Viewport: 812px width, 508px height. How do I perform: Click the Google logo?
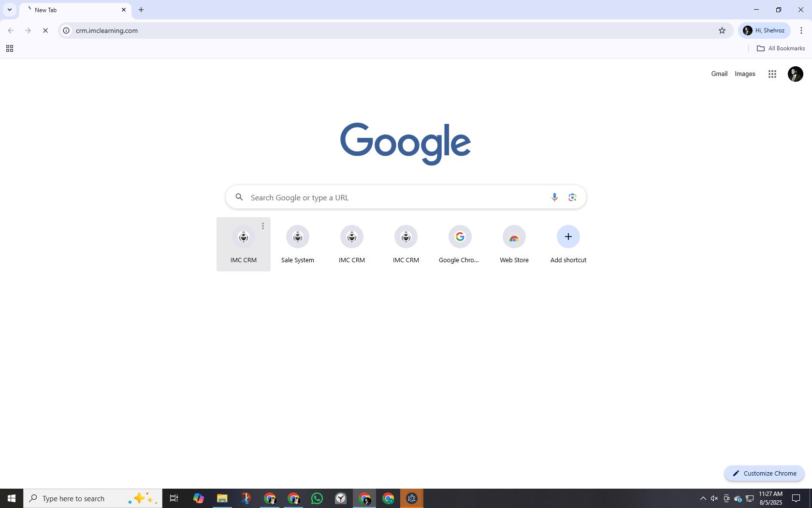click(x=406, y=144)
